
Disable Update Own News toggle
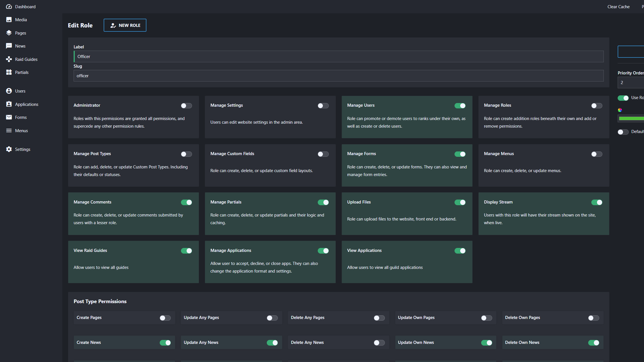point(487,343)
